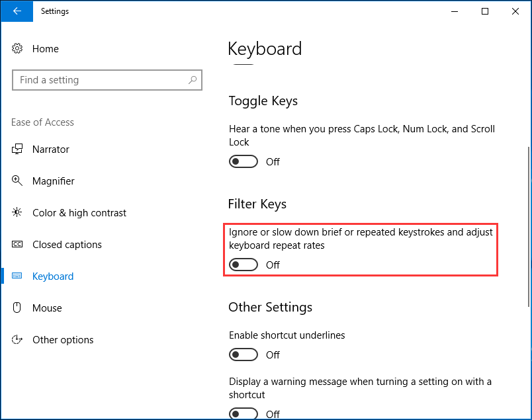Viewport: 532px width, 420px height.
Task: Toggle the shortcut warning message switch
Action: tap(243, 414)
